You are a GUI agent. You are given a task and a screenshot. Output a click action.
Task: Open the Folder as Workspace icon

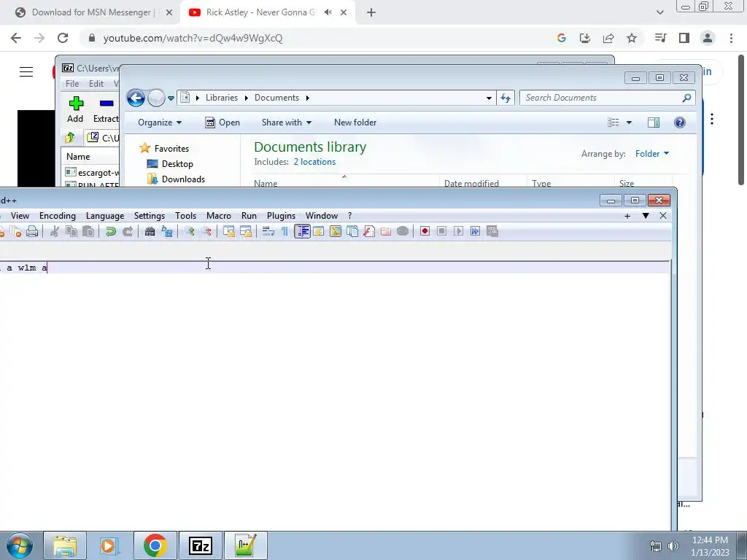(385, 231)
